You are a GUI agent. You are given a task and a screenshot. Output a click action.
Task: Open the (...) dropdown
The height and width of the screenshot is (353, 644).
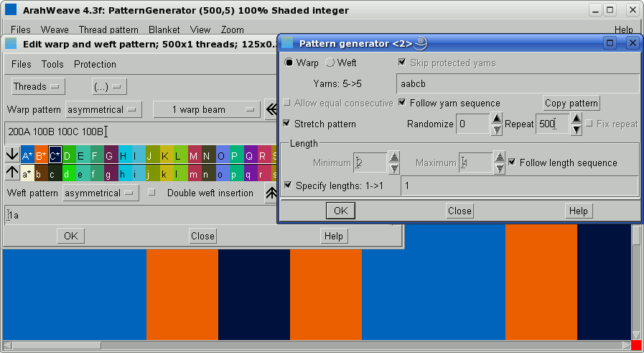tap(109, 86)
